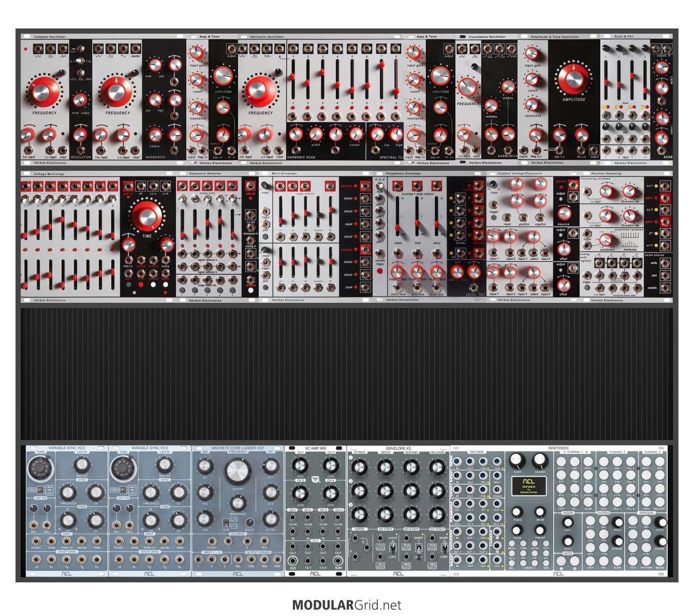Click the Foundation Oscillator FREQUENCY knob

[x=468, y=88]
